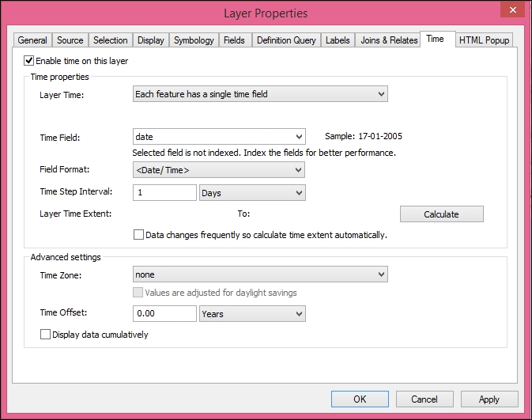This screenshot has width=532, height=420.
Task: Open the Layer Time dropdown
Action: tap(260, 94)
